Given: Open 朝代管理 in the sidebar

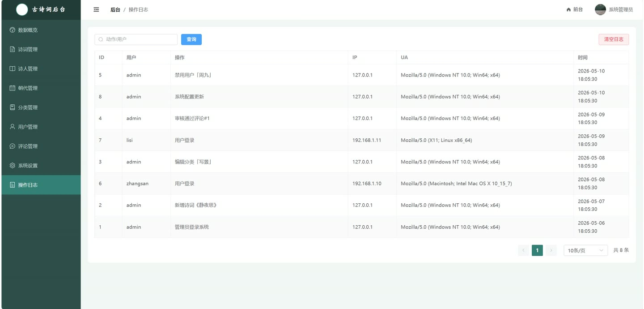Looking at the screenshot, I should point(41,88).
